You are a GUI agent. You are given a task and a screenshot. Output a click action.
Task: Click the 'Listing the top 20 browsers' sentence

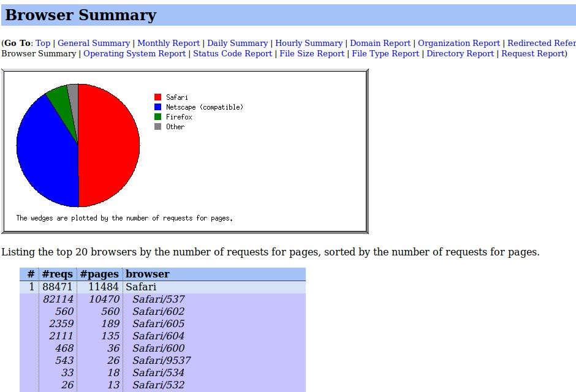point(270,252)
